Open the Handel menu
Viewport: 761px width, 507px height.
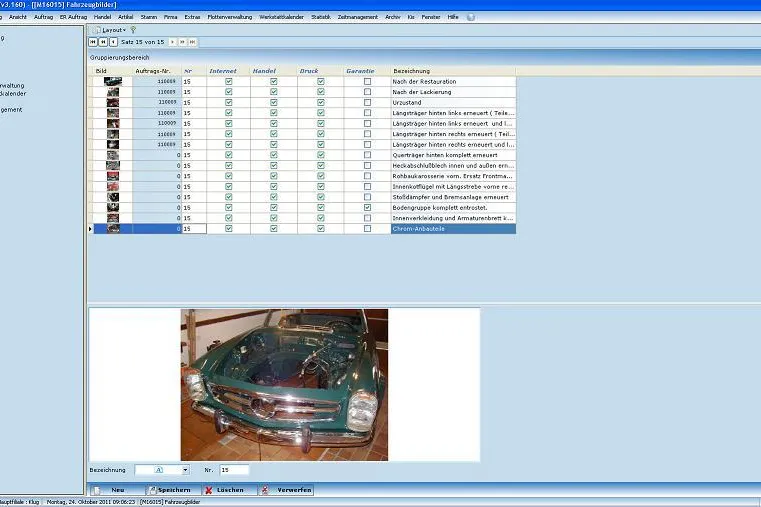tap(102, 17)
